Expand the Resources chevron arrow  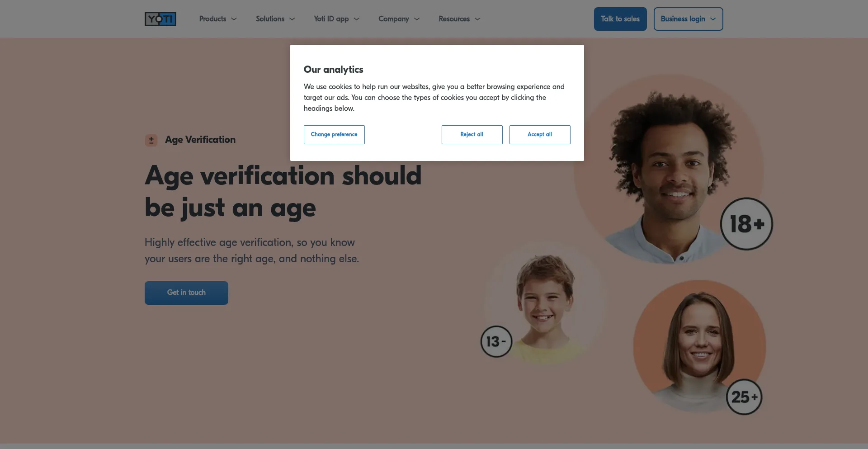477,19
